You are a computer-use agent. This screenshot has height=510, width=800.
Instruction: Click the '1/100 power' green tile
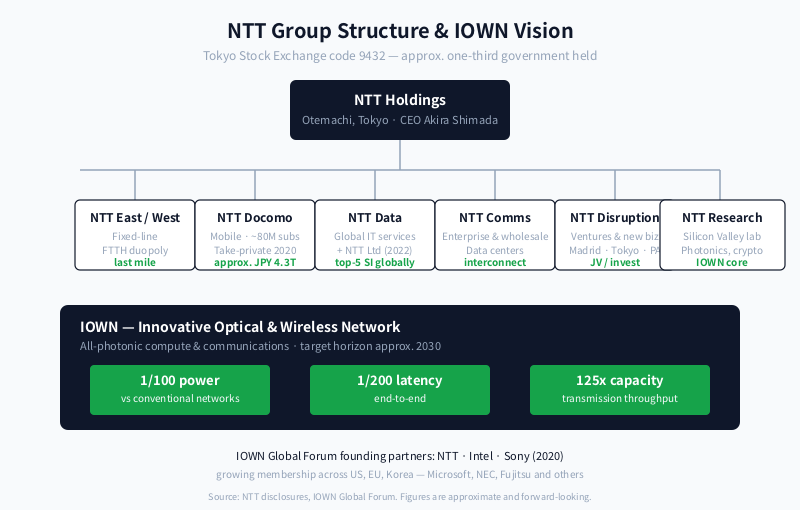180,390
